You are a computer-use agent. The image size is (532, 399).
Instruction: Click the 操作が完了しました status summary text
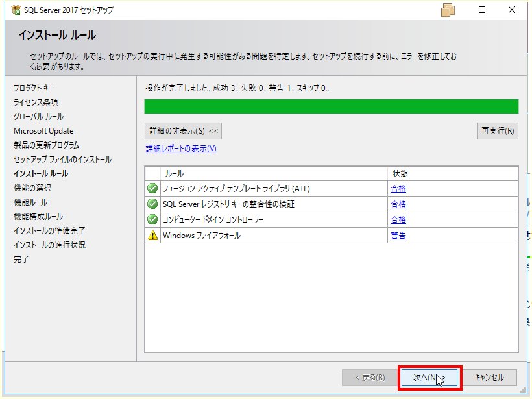point(238,88)
